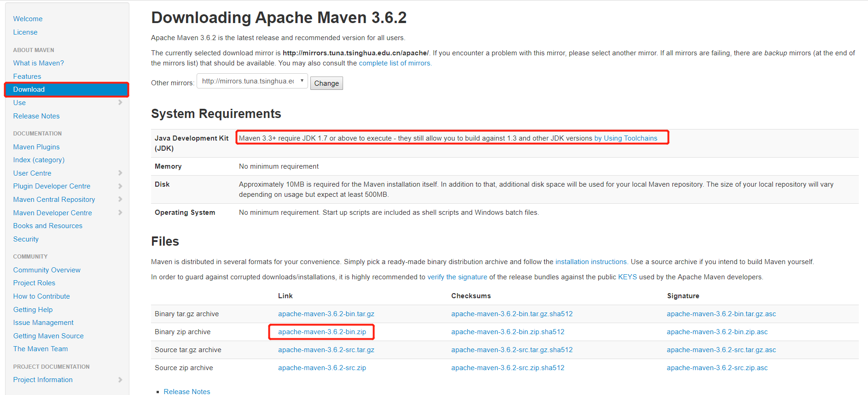
Task: Expand Project Information chevron
Action: tap(120, 380)
